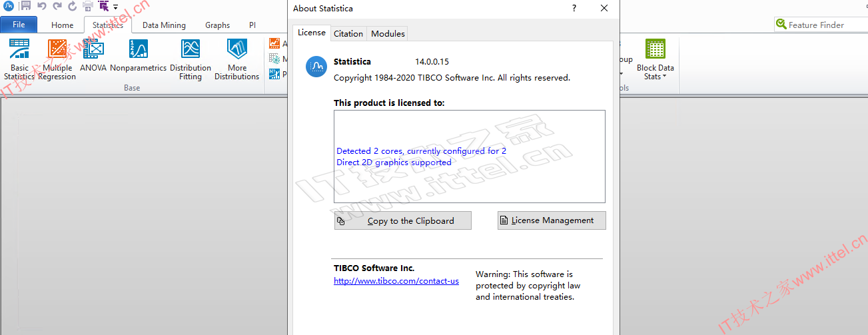
Task: Click the version number 14.0.0.15
Action: click(433, 62)
